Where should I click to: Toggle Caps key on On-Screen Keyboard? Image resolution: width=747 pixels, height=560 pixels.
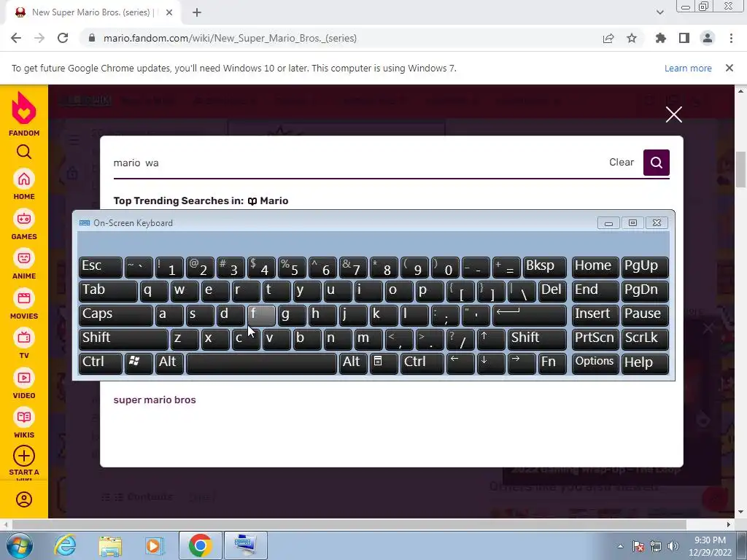pos(116,315)
